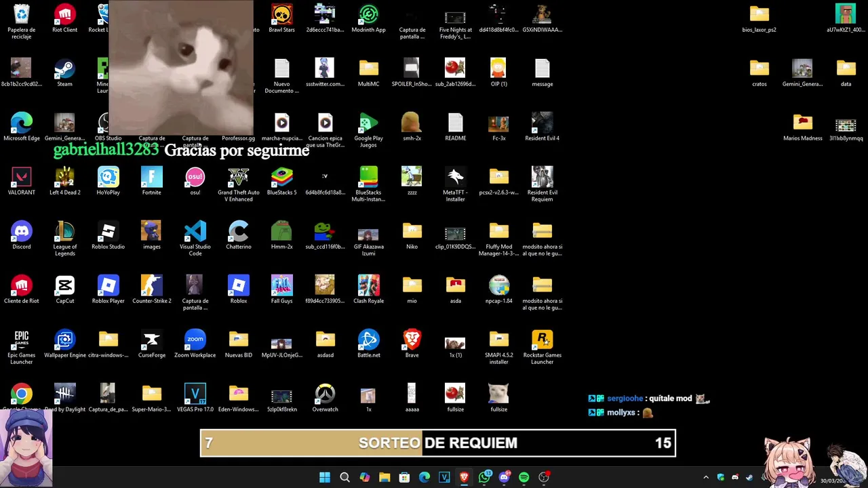Select the Rockstar Games Launcher icon
Image resolution: width=868 pixels, height=488 pixels.
[x=542, y=347]
